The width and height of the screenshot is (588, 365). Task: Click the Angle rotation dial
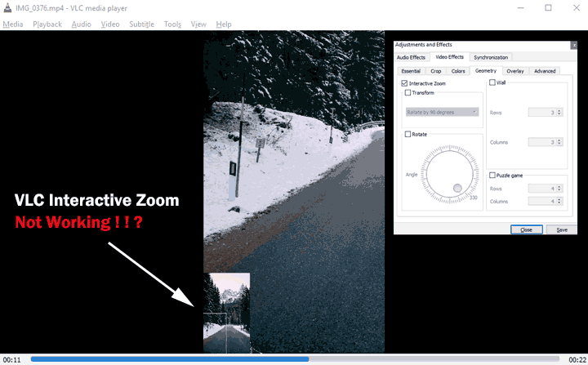[450, 174]
